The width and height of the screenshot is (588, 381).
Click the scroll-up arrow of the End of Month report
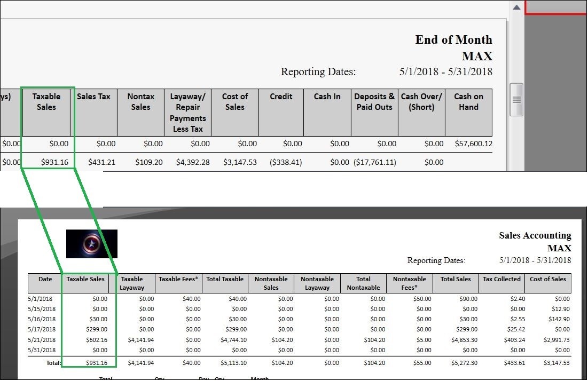[516, 7]
